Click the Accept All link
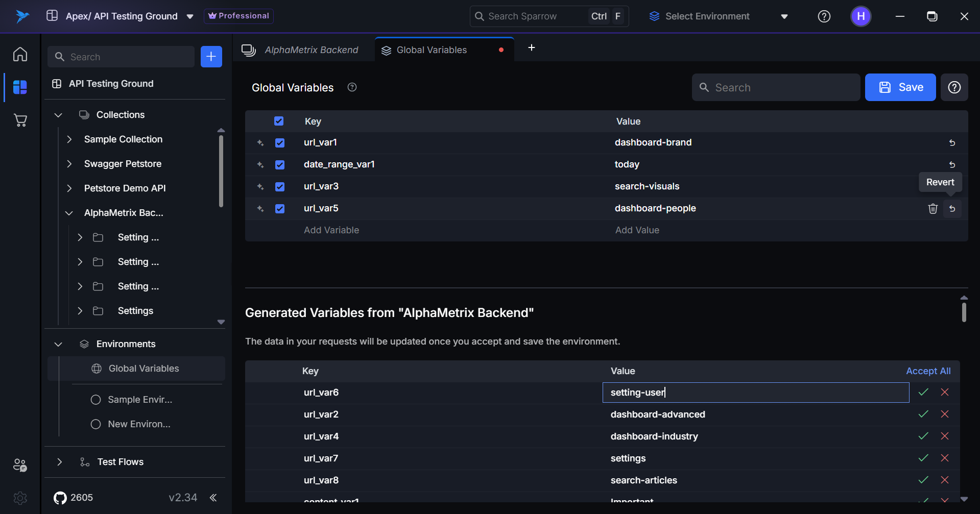980x514 pixels. [928, 371]
